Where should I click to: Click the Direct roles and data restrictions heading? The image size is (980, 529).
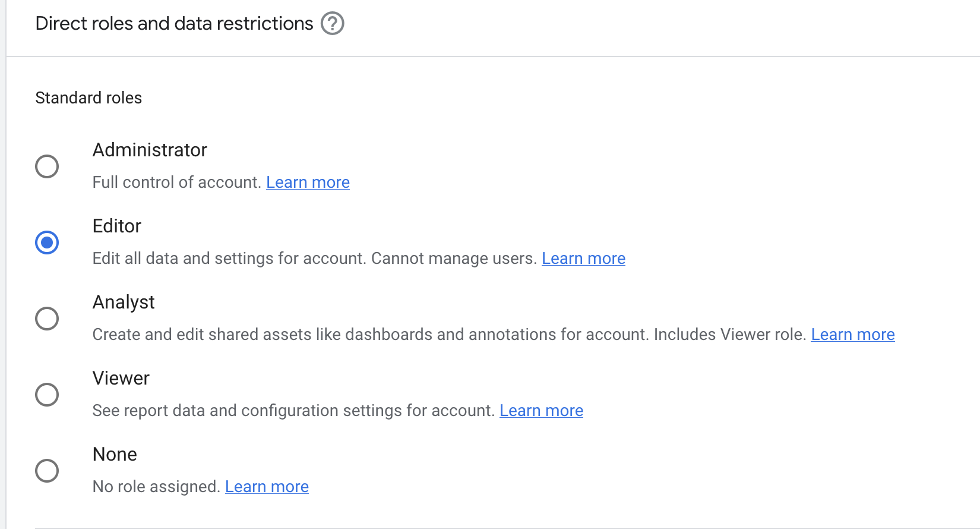(174, 24)
